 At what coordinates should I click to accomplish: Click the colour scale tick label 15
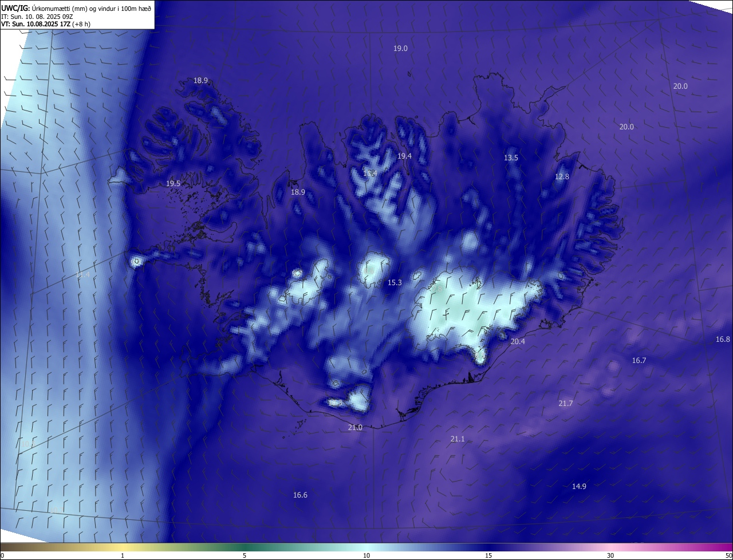(488, 555)
